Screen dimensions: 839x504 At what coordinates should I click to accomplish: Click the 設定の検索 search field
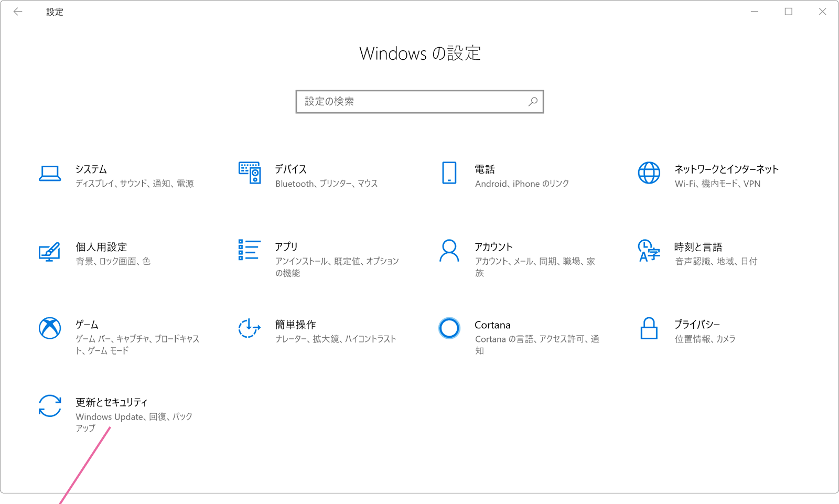tap(419, 102)
